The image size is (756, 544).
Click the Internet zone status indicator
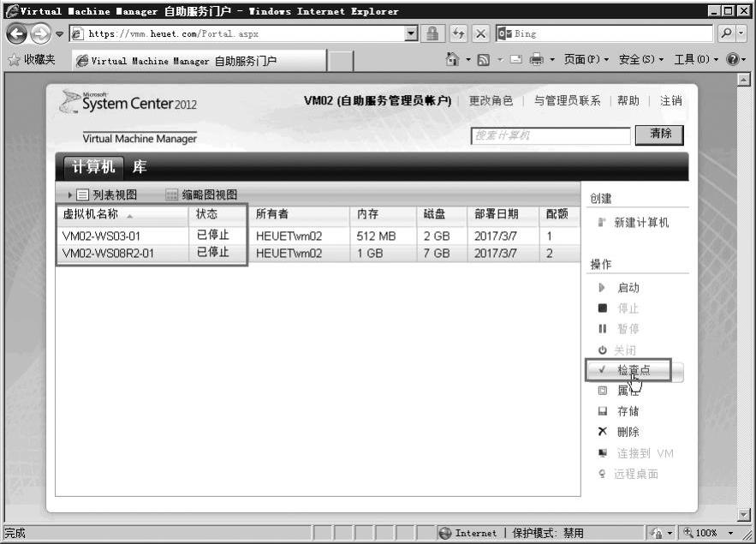(467, 533)
